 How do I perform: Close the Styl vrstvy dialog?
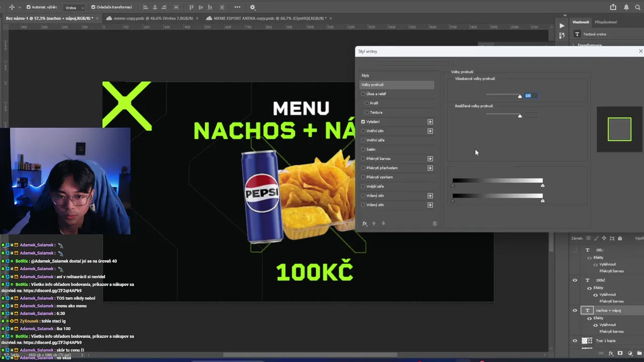coord(640,51)
